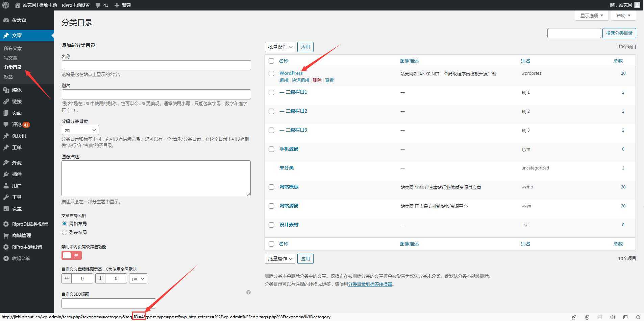
Task: Click the top 应用 button
Action: [x=305, y=47]
